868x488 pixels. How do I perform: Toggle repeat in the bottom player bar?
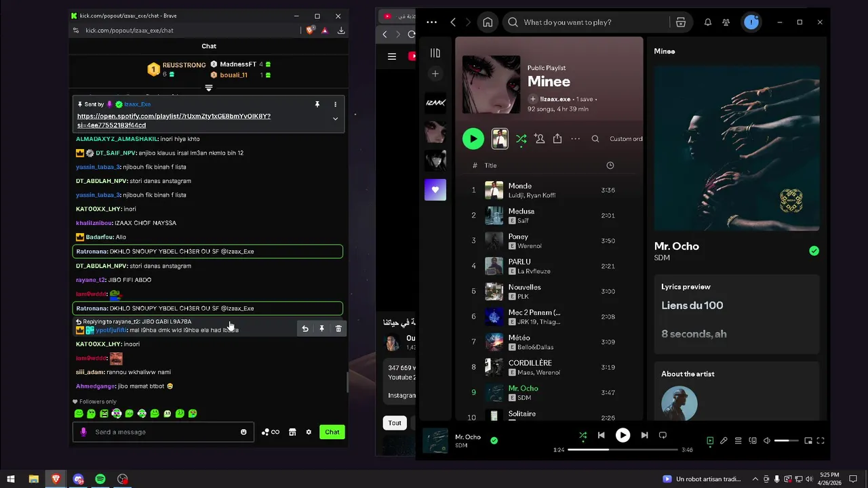click(663, 435)
